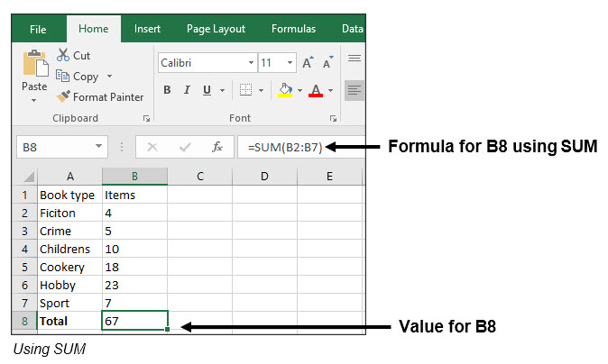Click the Borders icon

coord(246,90)
